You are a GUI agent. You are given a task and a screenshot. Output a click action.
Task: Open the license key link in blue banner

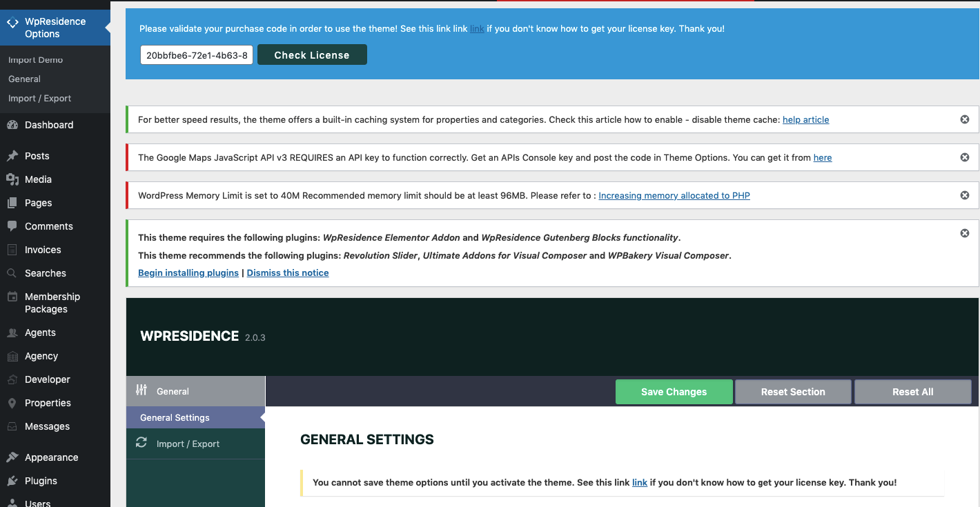[x=477, y=29]
